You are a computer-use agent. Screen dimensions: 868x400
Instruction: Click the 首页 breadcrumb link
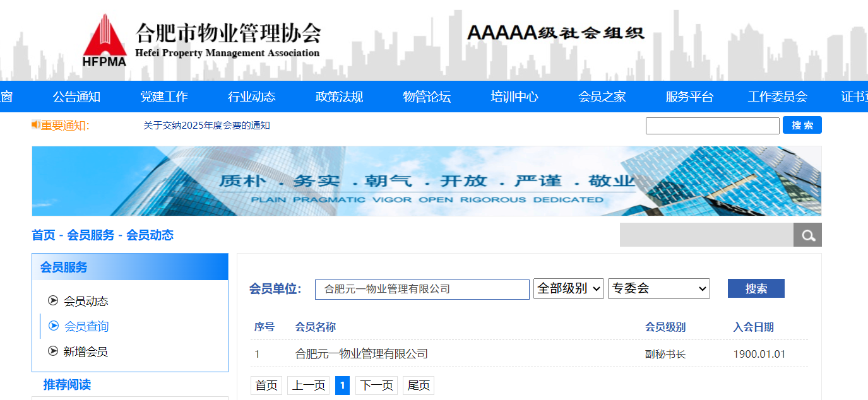[44, 235]
